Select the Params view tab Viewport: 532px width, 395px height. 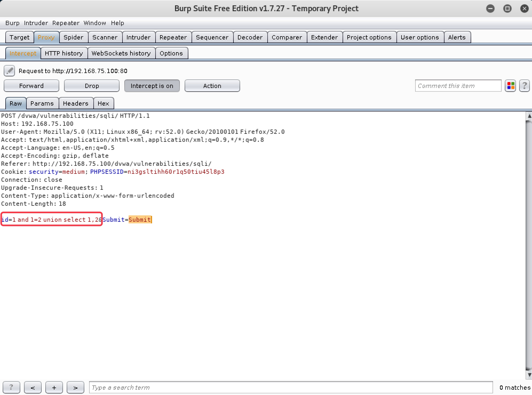[42, 103]
